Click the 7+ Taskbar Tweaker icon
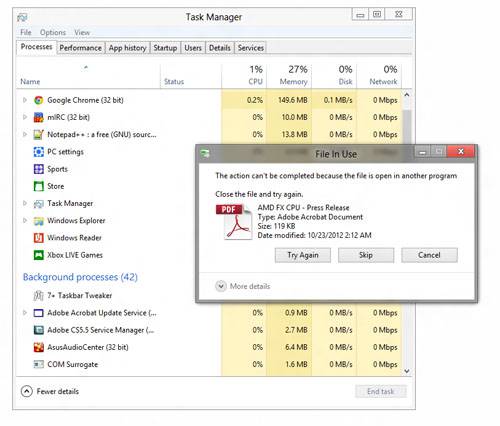The image size is (500, 426). pyautogui.click(x=39, y=296)
